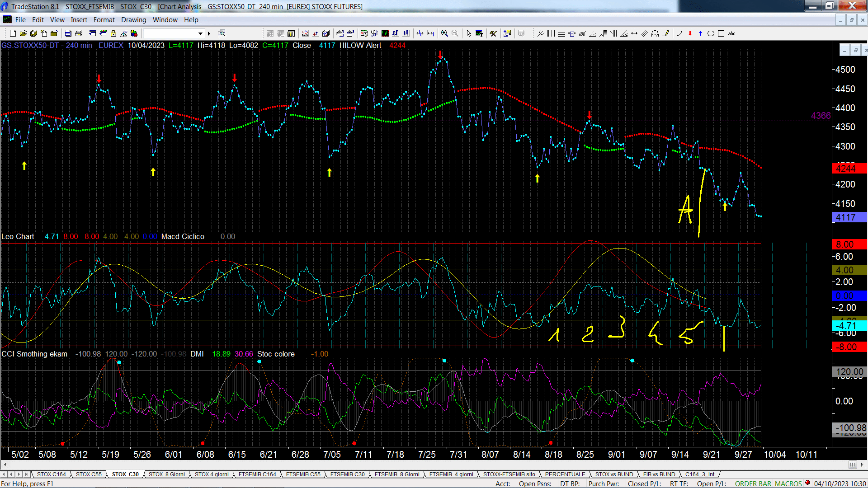This screenshot has height=488, width=868.
Task: Select the double-headed horizontal arrow tool
Action: tap(634, 33)
